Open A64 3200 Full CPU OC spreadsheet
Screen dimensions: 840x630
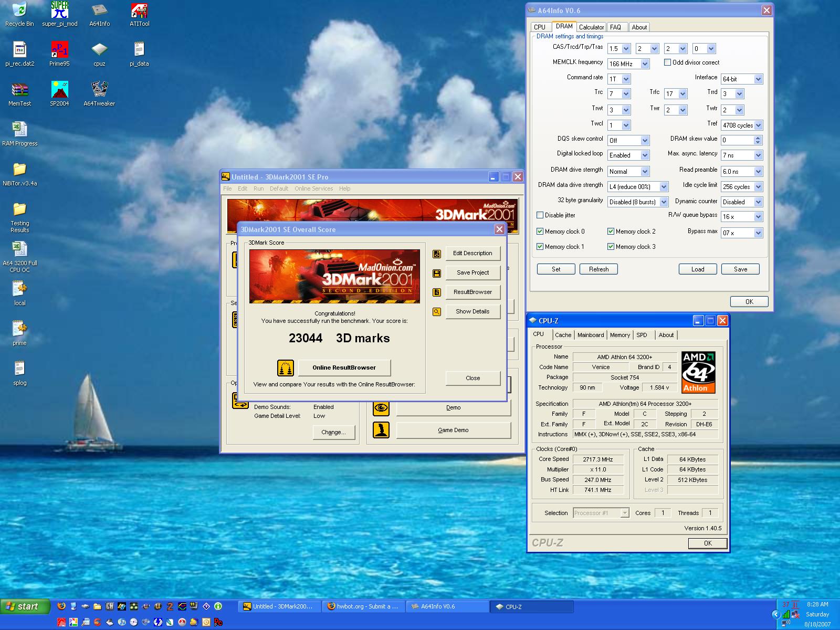click(x=19, y=257)
